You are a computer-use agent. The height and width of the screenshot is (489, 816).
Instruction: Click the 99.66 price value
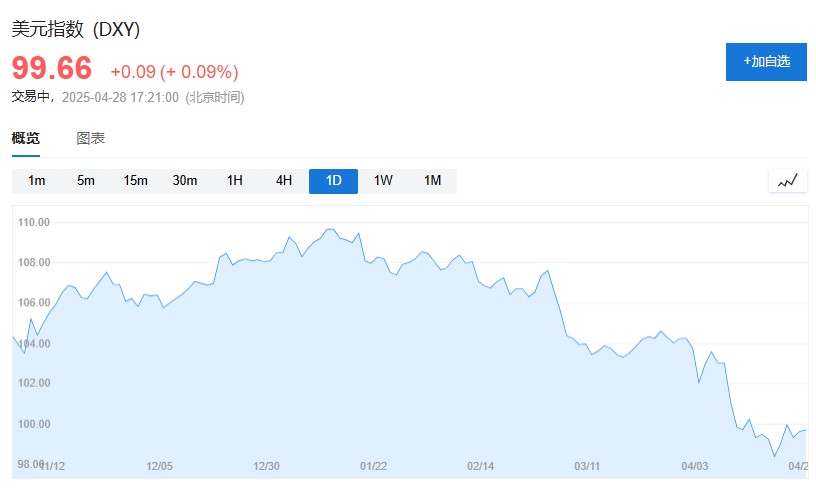click(52, 68)
